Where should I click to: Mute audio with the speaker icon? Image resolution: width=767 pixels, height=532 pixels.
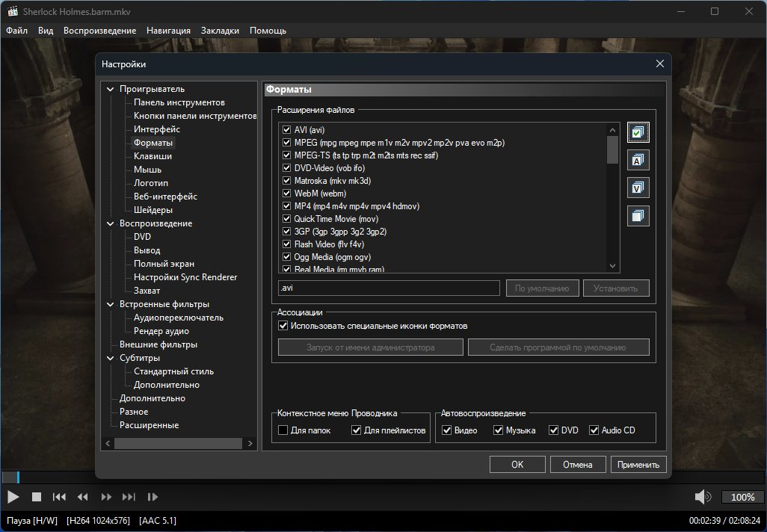click(702, 497)
